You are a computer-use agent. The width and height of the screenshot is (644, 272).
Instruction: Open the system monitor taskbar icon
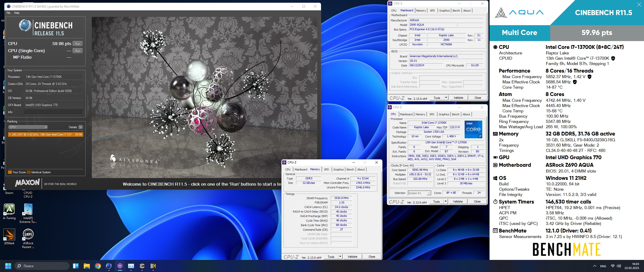(x=131, y=266)
